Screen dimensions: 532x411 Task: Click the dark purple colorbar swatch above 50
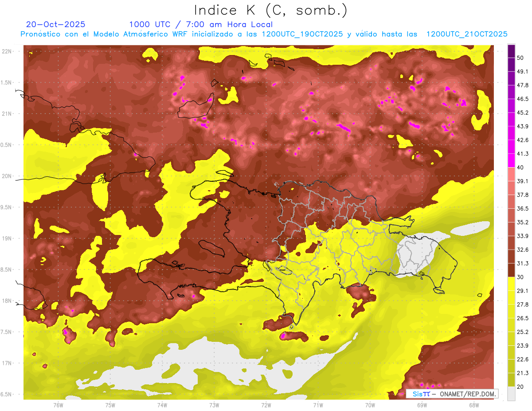point(511,51)
